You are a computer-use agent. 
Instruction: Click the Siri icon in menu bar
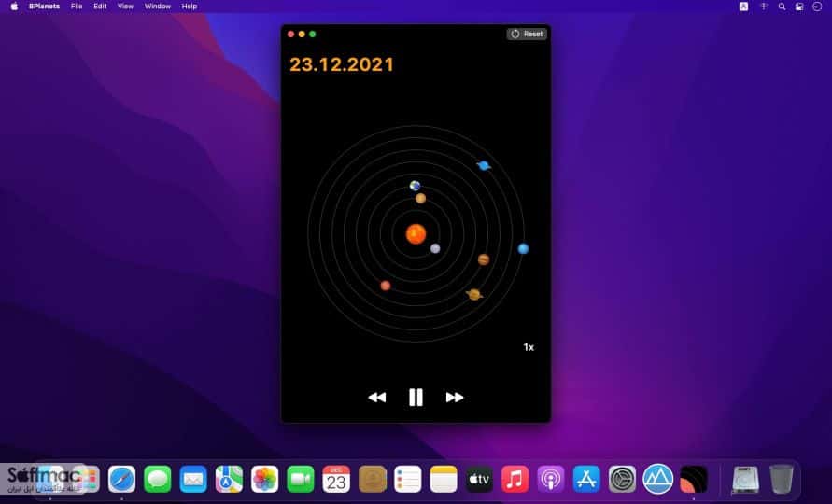pos(817,7)
